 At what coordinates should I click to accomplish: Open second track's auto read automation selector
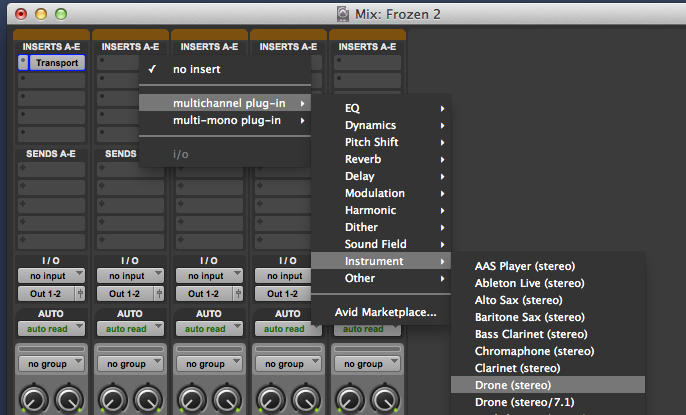(130, 329)
